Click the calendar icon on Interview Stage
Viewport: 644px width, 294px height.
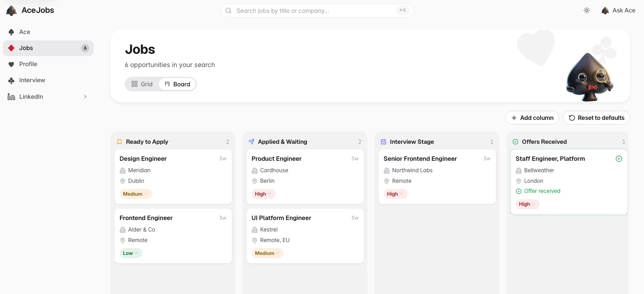point(383,142)
